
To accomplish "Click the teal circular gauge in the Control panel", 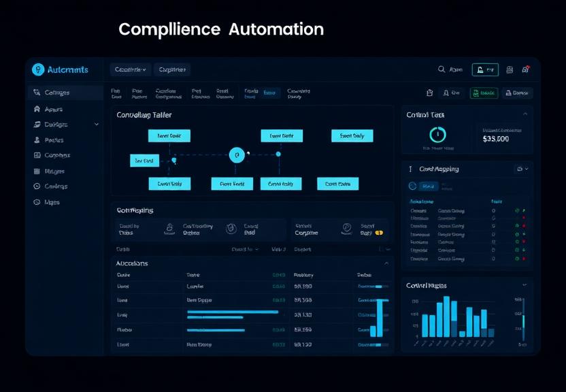I will (x=437, y=135).
